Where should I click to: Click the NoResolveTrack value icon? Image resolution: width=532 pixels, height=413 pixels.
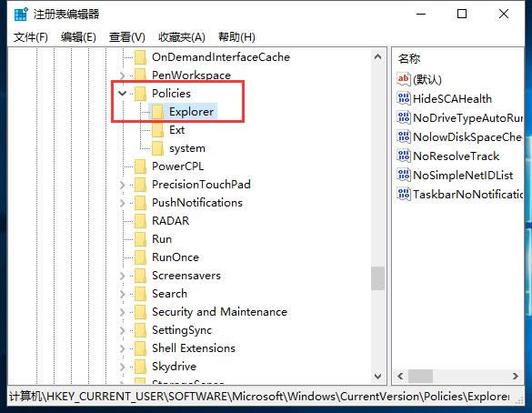(404, 156)
